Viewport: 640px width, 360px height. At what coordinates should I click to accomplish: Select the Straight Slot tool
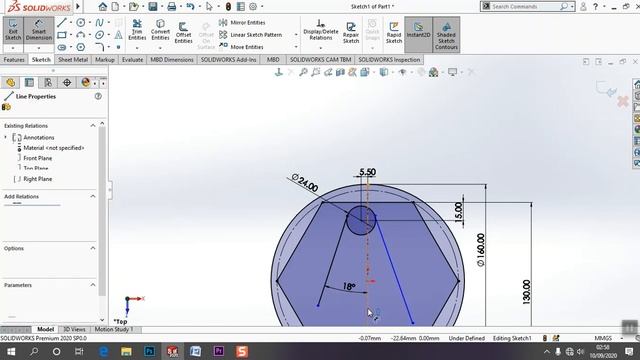(x=62, y=47)
